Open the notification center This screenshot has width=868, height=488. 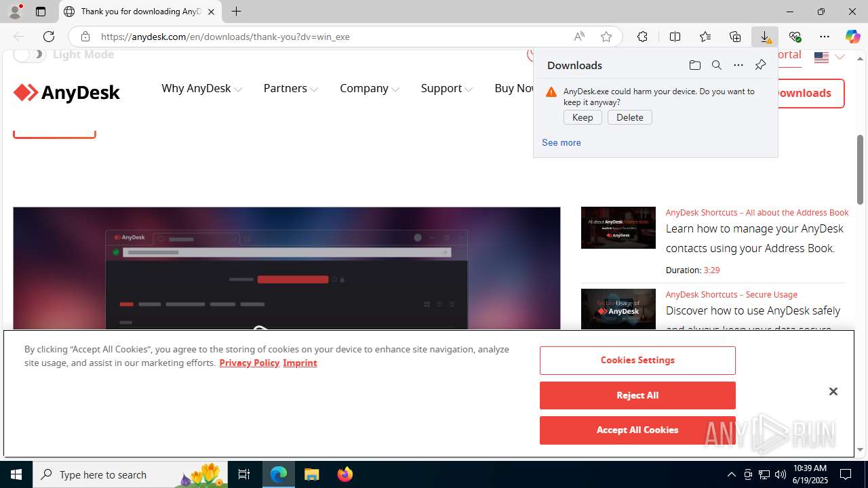[x=846, y=474]
